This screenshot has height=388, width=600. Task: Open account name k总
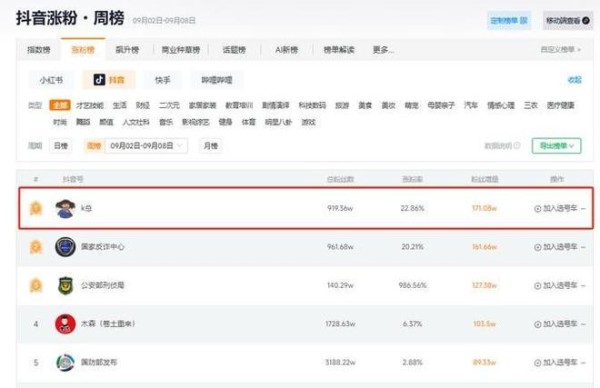(86, 208)
